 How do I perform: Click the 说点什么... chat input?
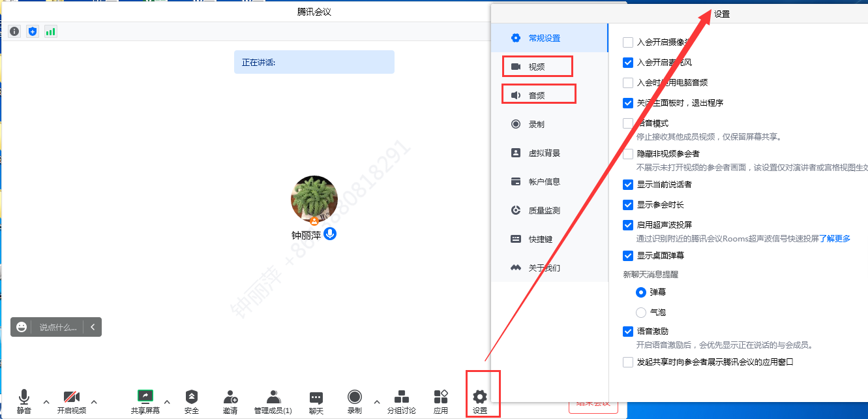tap(58, 327)
